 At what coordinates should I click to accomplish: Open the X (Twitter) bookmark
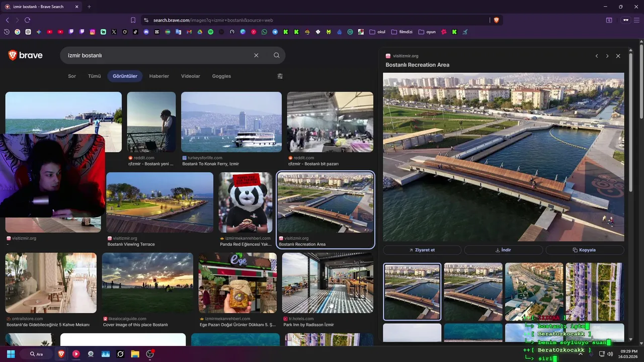tap(114, 32)
